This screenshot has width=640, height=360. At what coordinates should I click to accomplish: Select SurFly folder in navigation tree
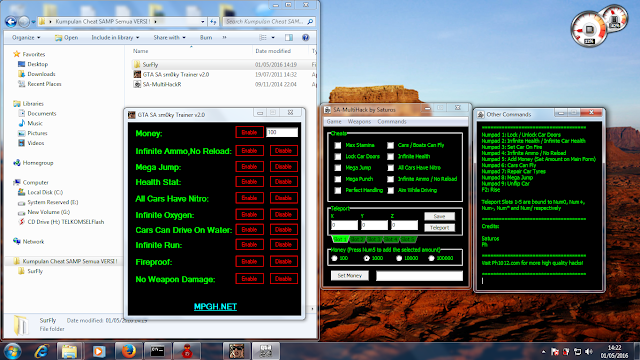coord(31,271)
